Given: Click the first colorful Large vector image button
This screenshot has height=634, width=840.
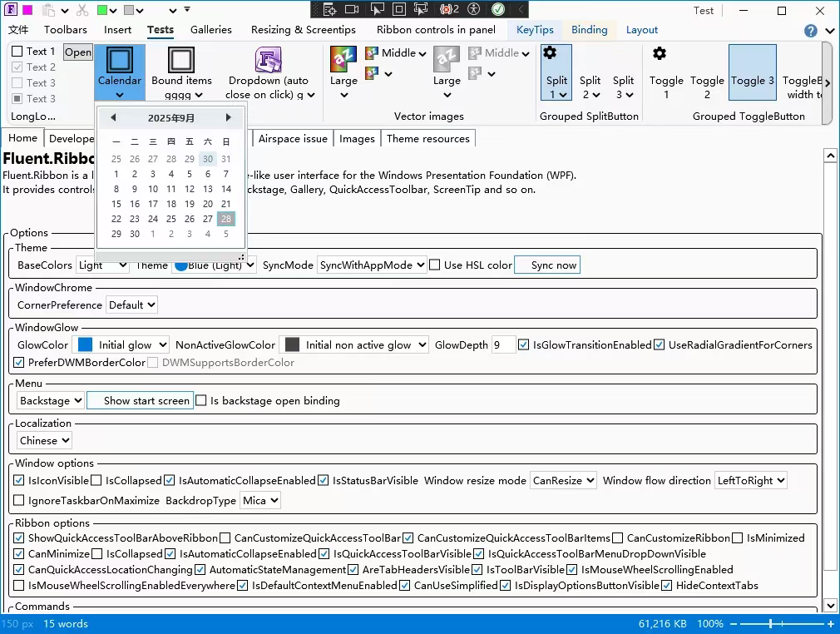Looking at the screenshot, I should pyautogui.click(x=343, y=72).
